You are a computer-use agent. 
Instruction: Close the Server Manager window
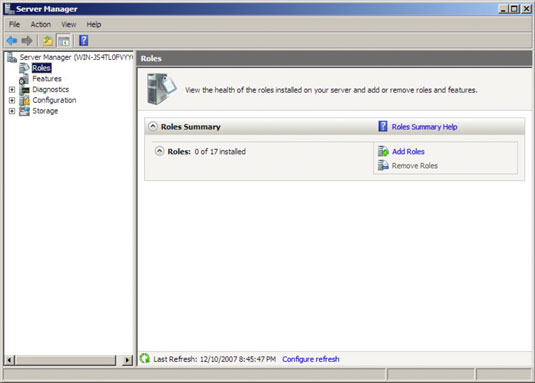point(526,9)
